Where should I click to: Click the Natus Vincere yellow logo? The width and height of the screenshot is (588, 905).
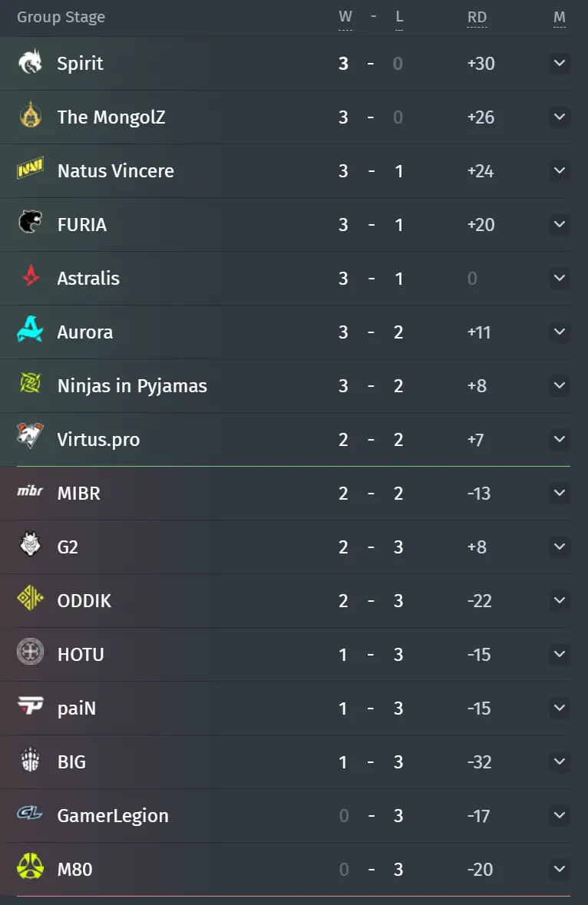coord(30,170)
